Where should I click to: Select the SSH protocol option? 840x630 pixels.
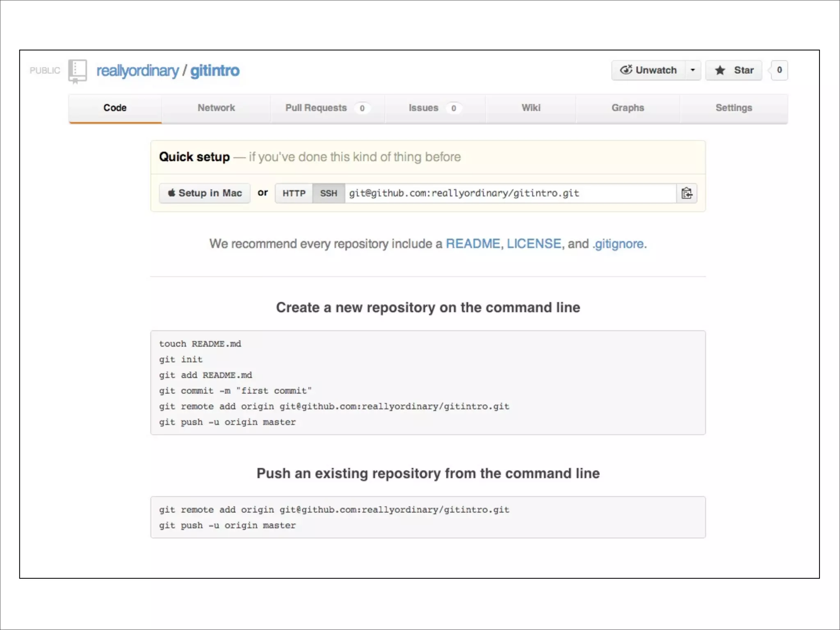pyautogui.click(x=329, y=193)
